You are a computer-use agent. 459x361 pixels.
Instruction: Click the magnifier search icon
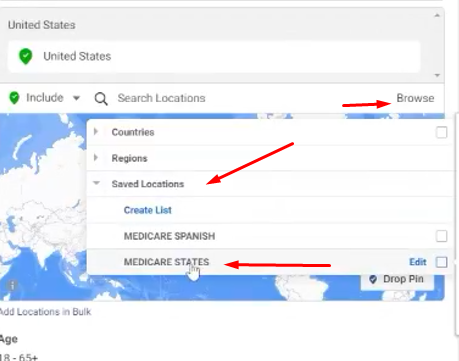pos(101,99)
